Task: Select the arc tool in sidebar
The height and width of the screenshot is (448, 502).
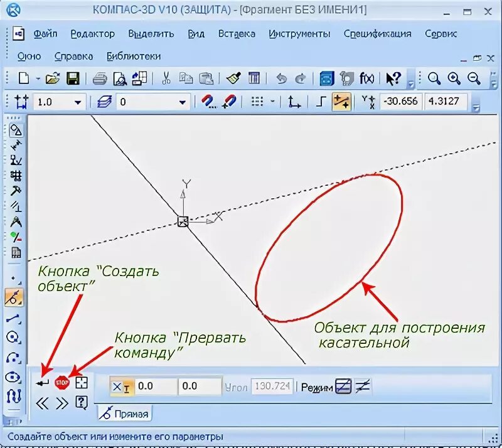Action: (x=13, y=358)
